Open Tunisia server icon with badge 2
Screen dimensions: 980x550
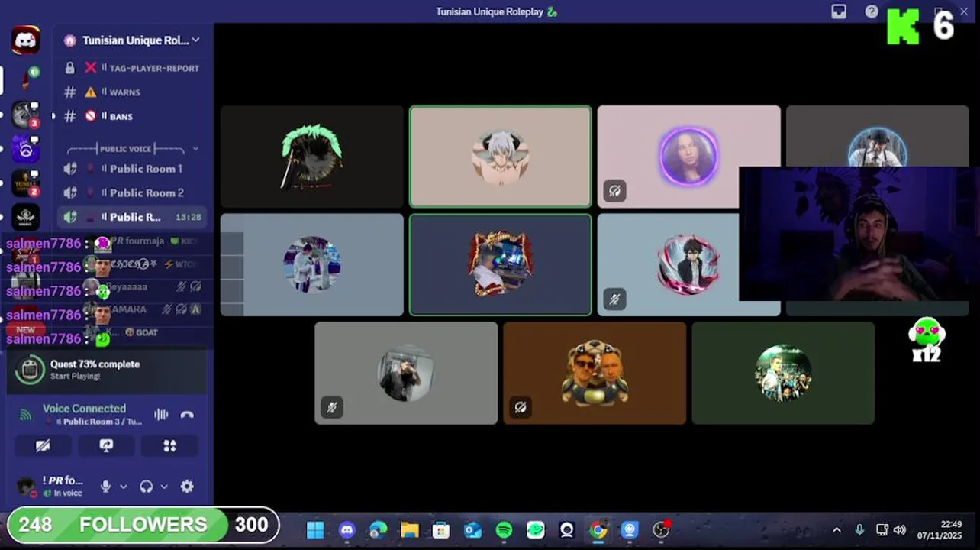tap(26, 183)
